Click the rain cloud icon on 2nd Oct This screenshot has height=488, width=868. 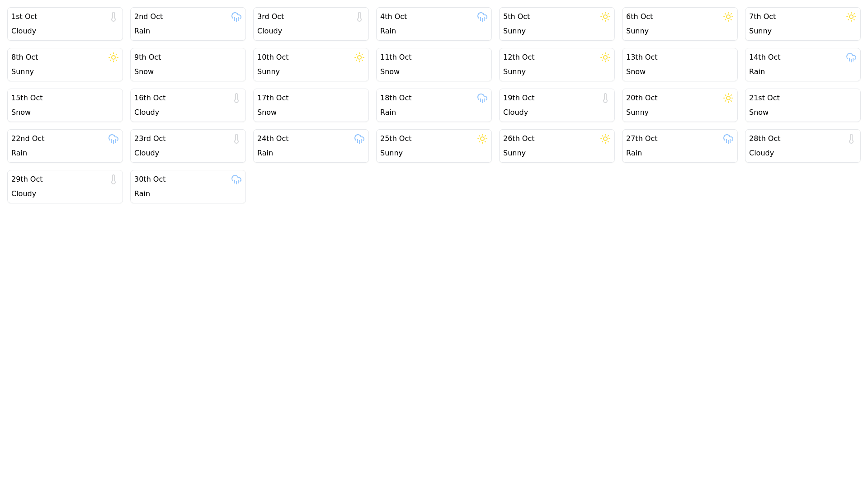pyautogui.click(x=236, y=17)
